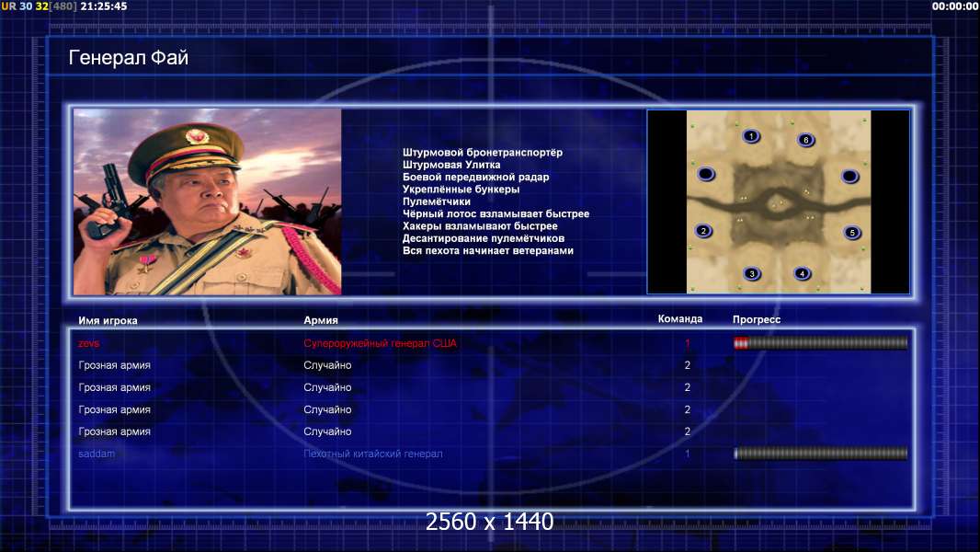Viewport: 980px width, 552px height.
Task: Select the player name 'zevs'
Action: tap(89, 343)
